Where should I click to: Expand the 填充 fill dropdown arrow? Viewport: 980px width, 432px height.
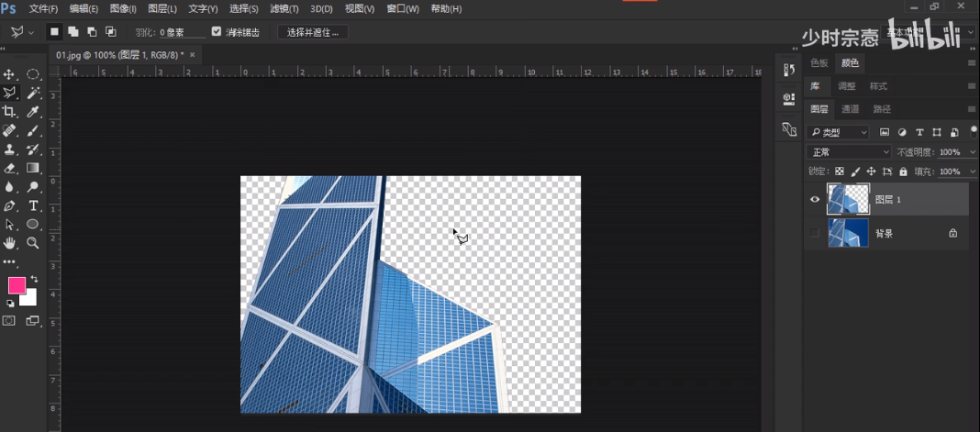[972, 171]
